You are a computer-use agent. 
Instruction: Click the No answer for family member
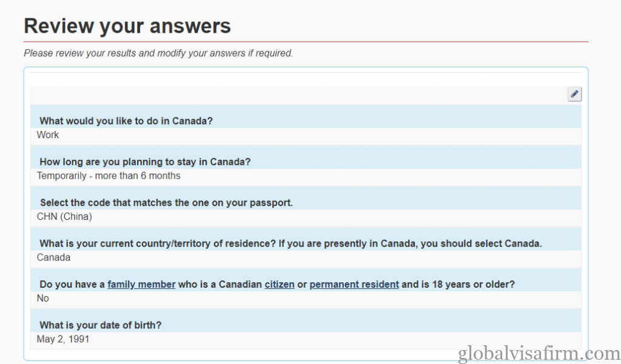[x=43, y=299]
